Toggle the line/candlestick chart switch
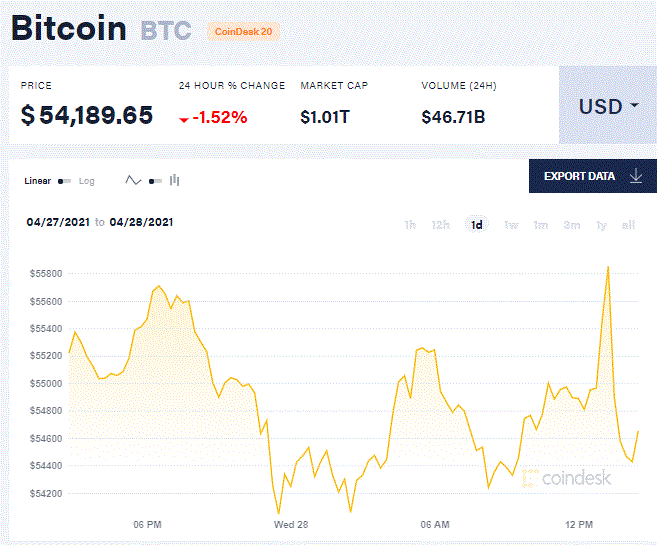 tap(155, 181)
